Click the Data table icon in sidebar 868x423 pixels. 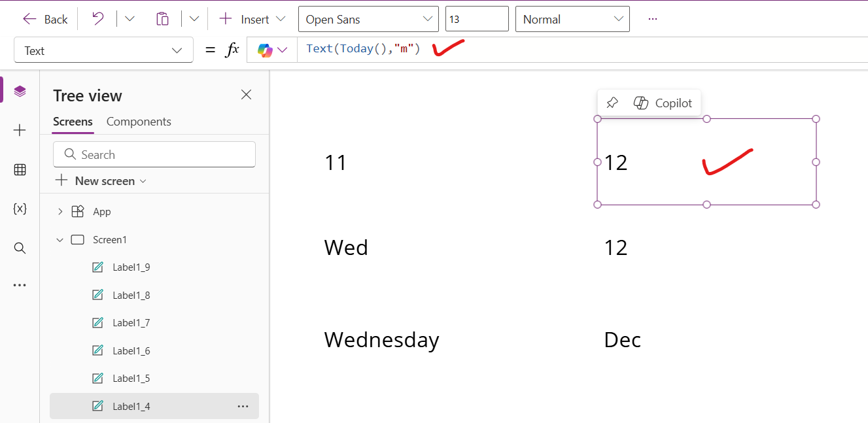(20, 170)
